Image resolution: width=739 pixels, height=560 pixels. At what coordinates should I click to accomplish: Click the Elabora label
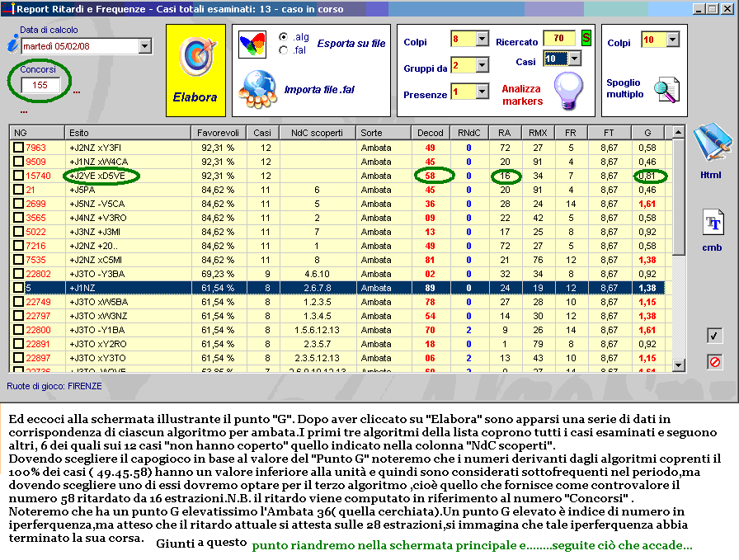(x=195, y=97)
